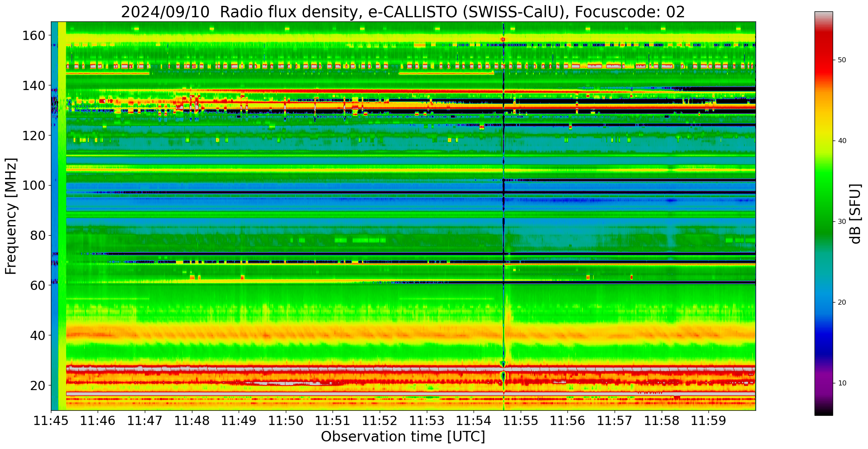Click the 11:59 time tick label
This screenshot has height=449, width=868.
coord(708,421)
